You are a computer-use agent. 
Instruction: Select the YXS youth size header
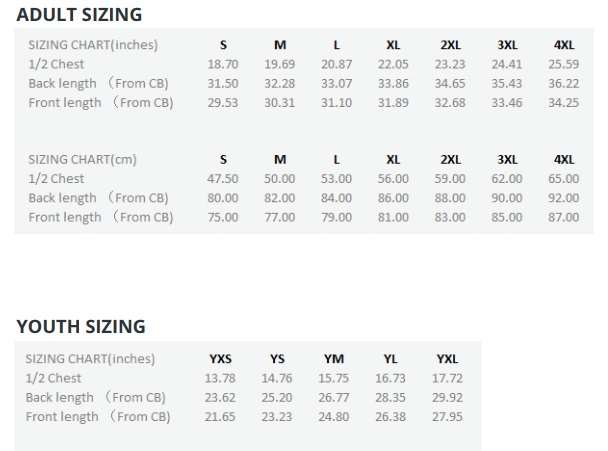pyautogui.click(x=220, y=359)
